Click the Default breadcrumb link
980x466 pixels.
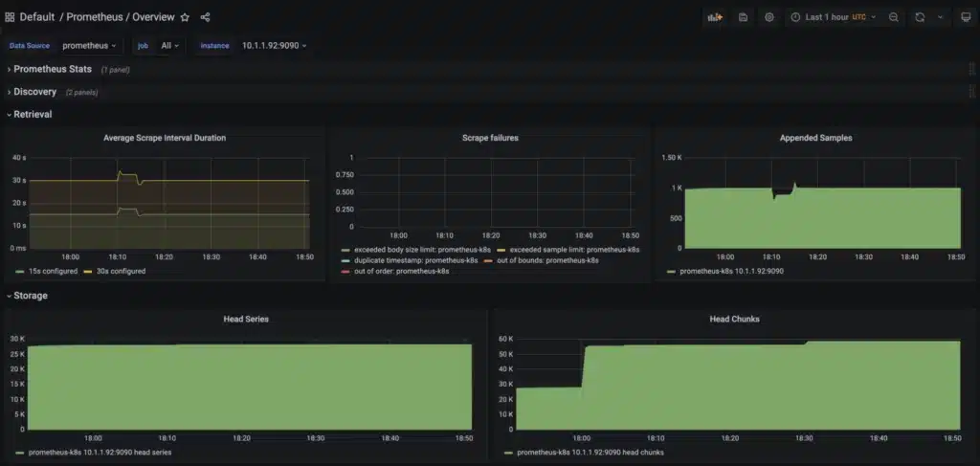37,17
